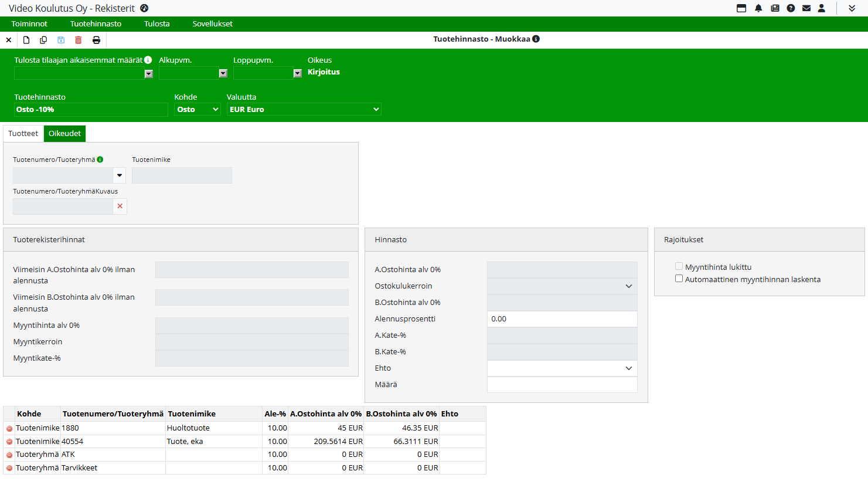This screenshot has height=488, width=868.
Task: Click the Tuotehinnasto name field Osto -10%
Action: [91, 110]
